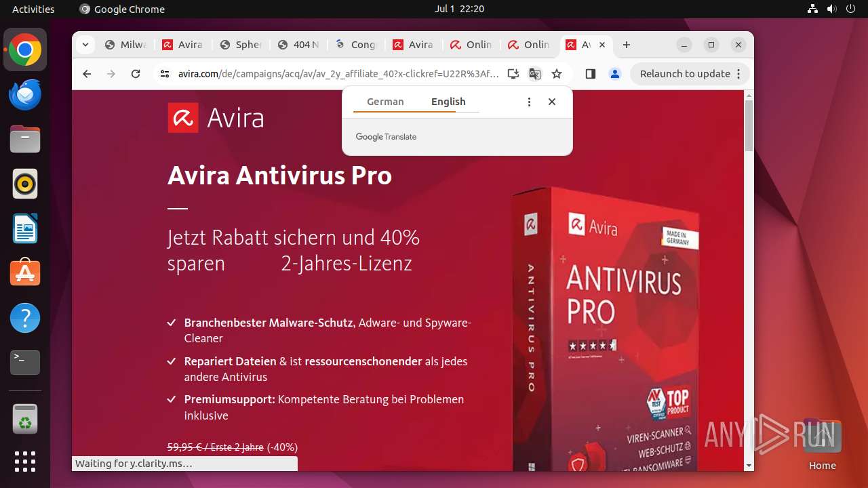Show applications grid button
868x488 pixels.
tap(25, 462)
